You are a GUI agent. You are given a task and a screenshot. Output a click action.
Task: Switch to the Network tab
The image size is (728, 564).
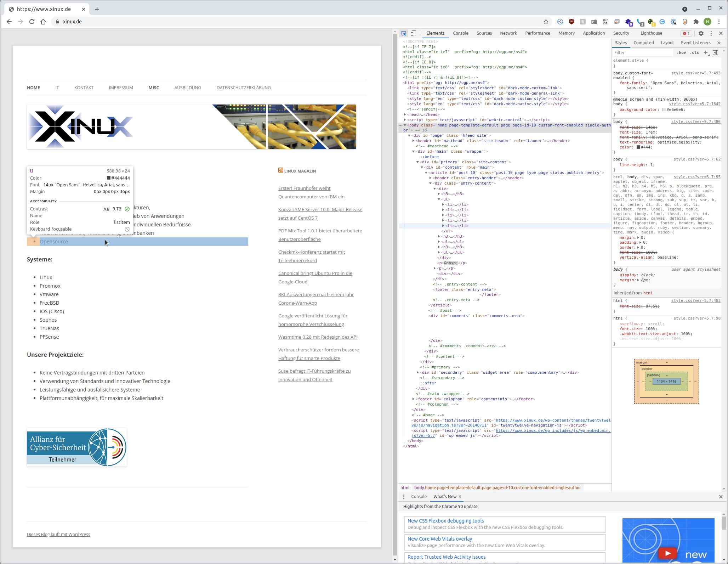[508, 33]
